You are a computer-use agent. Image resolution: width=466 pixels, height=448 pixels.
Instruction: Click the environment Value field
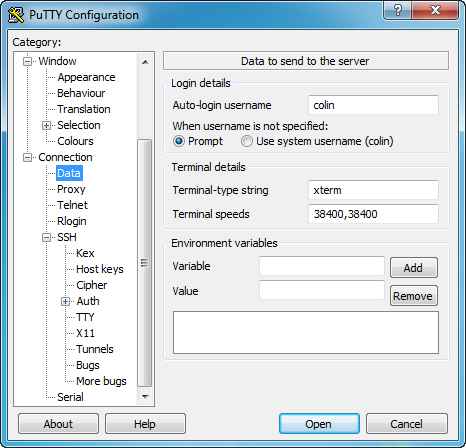pyautogui.click(x=322, y=290)
